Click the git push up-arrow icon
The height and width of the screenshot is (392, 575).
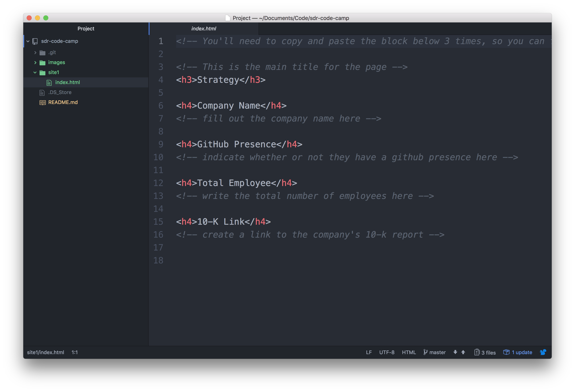click(463, 352)
